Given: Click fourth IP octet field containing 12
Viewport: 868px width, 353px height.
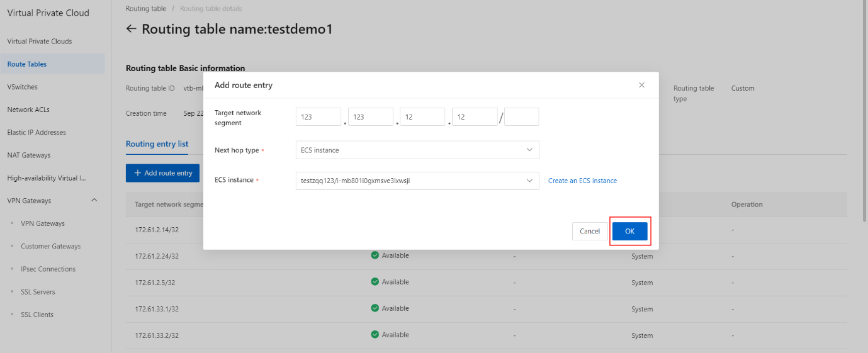Looking at the screenshot, I should click(x=475, y=117).
